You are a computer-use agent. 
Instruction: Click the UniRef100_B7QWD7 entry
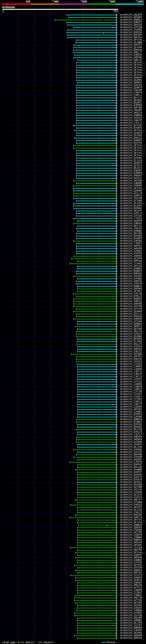(131, 422)
